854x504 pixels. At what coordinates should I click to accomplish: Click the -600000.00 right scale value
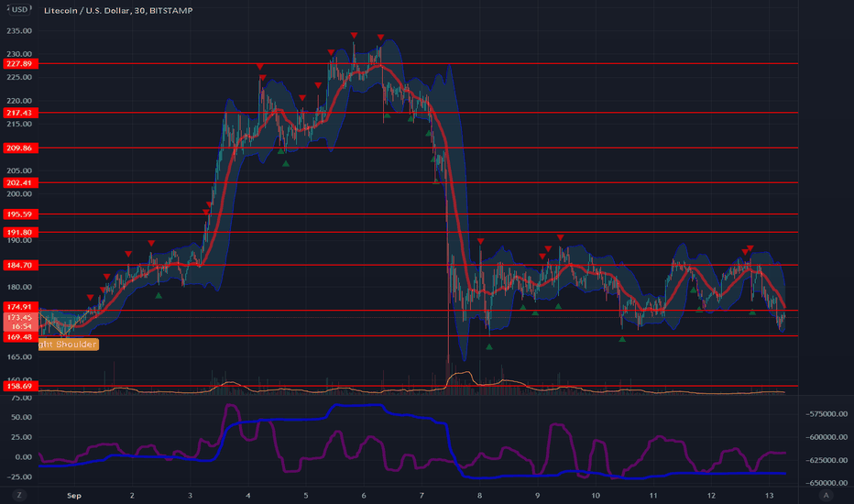827,437
